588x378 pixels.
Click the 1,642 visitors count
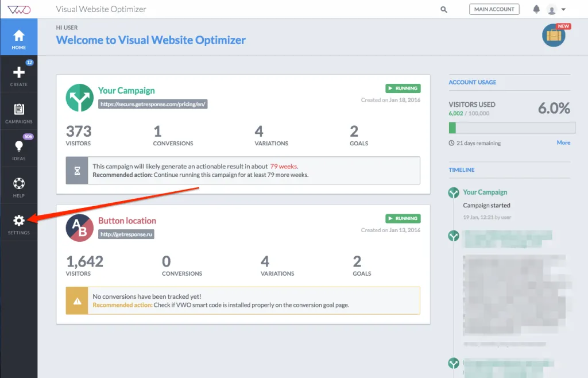(x=84, y=261)
